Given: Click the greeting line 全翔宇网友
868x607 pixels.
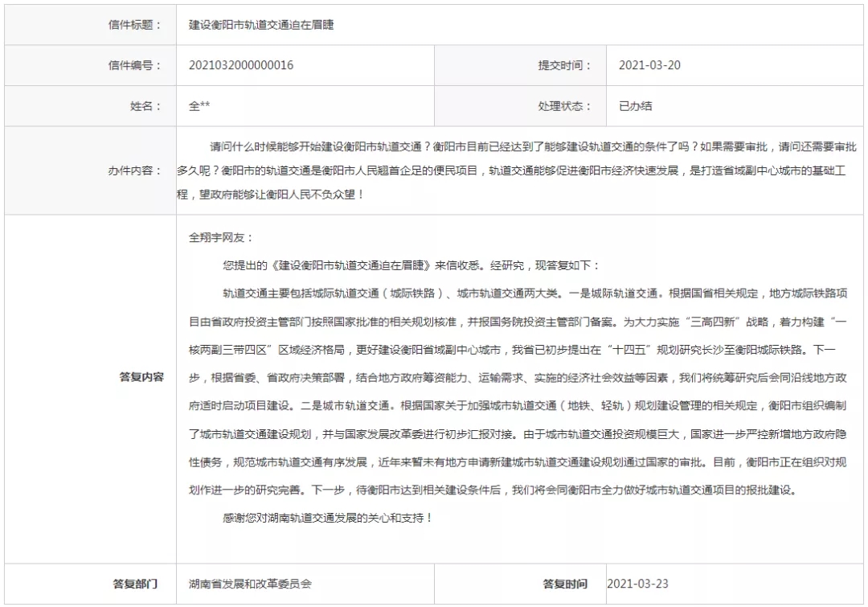Looking at the screenshot, I should 221,237.
